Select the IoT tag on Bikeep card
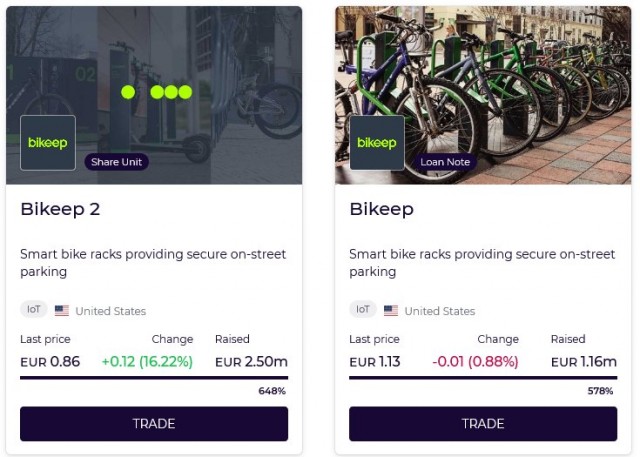 pyautogui.click(x=363, y=309)
